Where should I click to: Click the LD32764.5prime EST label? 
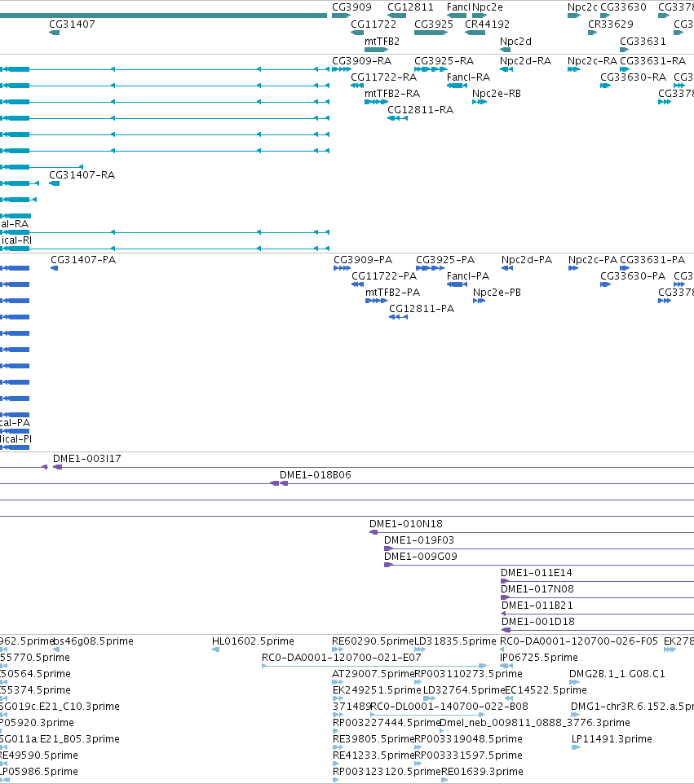tap(464, 690)
